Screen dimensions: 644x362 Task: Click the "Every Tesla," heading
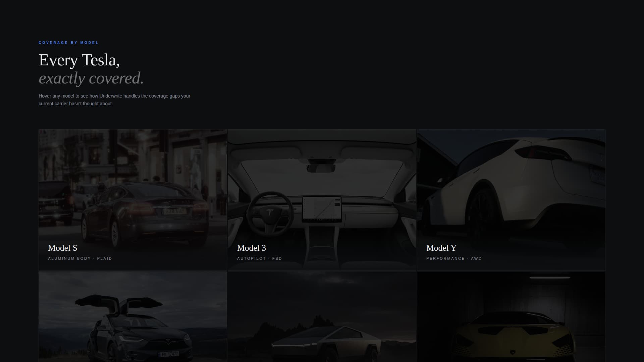79,60
